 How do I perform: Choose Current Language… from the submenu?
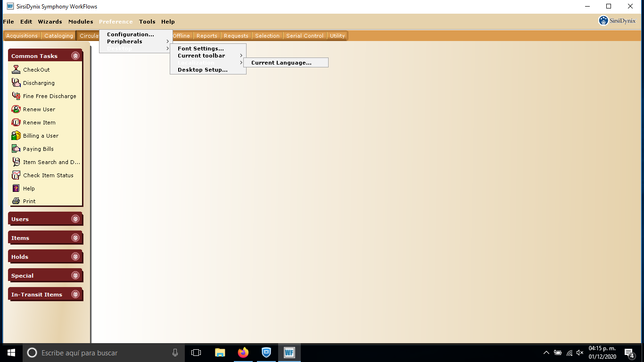point(281,63)
